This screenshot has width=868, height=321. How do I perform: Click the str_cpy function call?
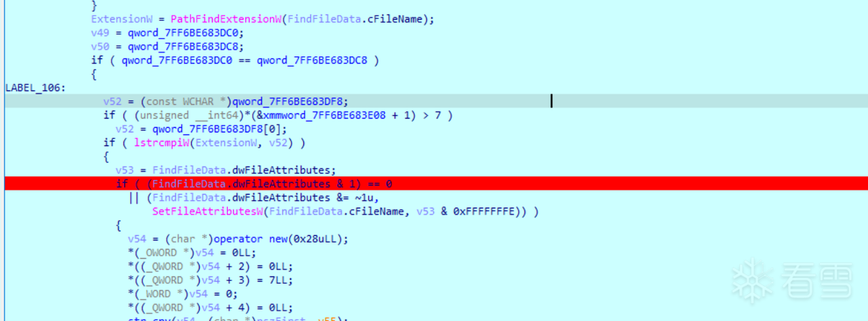146,318
